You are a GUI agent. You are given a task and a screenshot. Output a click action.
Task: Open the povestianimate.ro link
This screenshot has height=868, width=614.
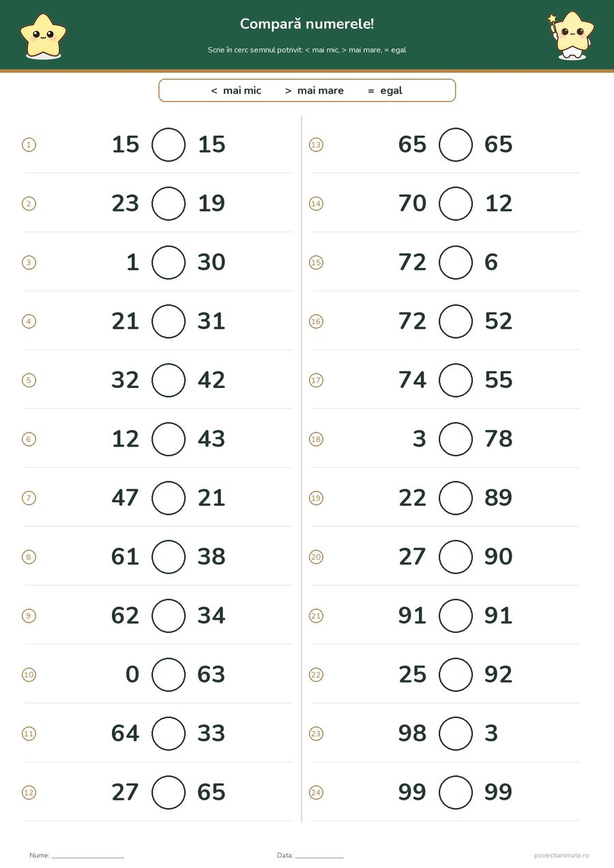pos(561,855)
